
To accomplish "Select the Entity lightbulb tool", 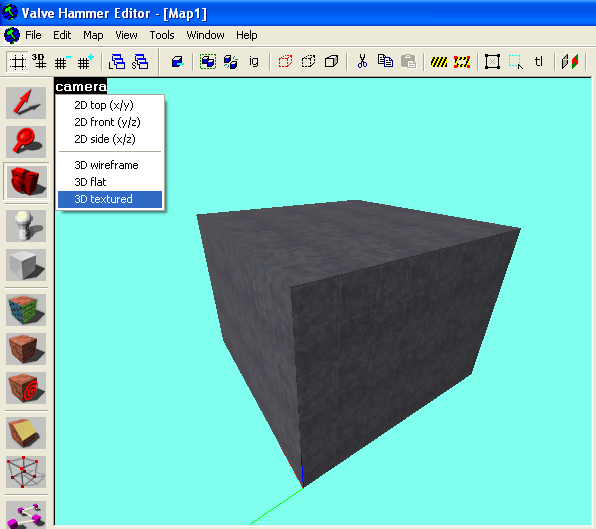I will click(x=26, y=226).
